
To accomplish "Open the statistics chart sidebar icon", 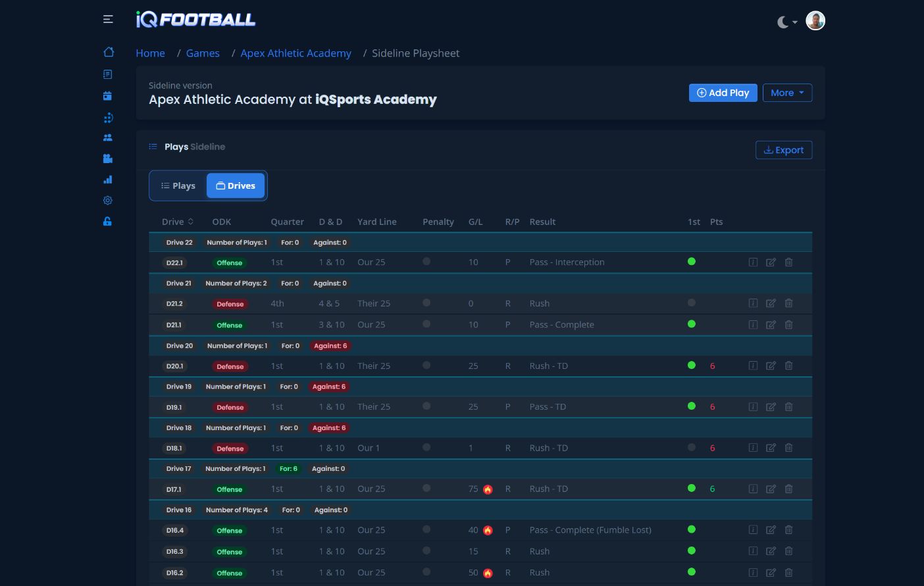I will 108,180.
